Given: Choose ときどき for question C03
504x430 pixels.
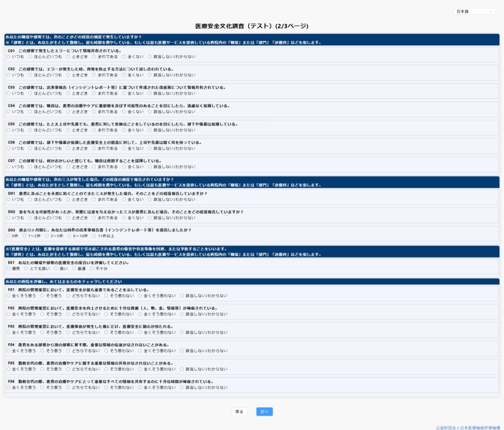Looking at the screenshot, I should tap(68, 93).
